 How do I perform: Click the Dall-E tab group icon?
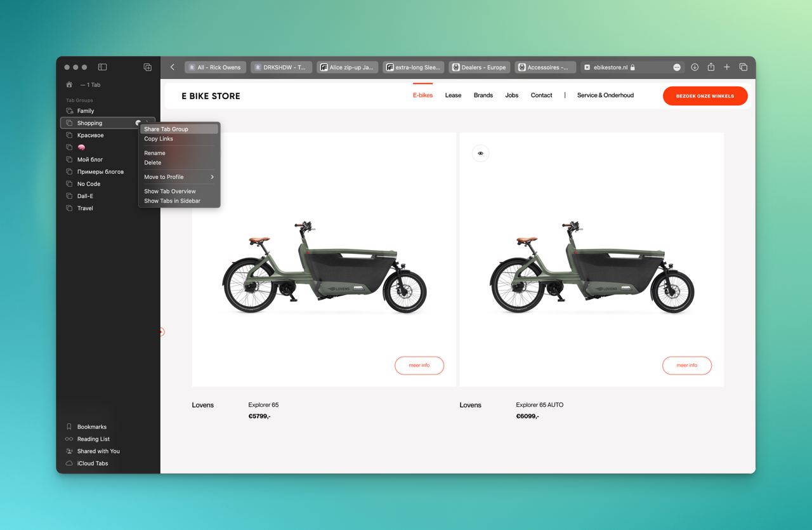click(70, 196)
